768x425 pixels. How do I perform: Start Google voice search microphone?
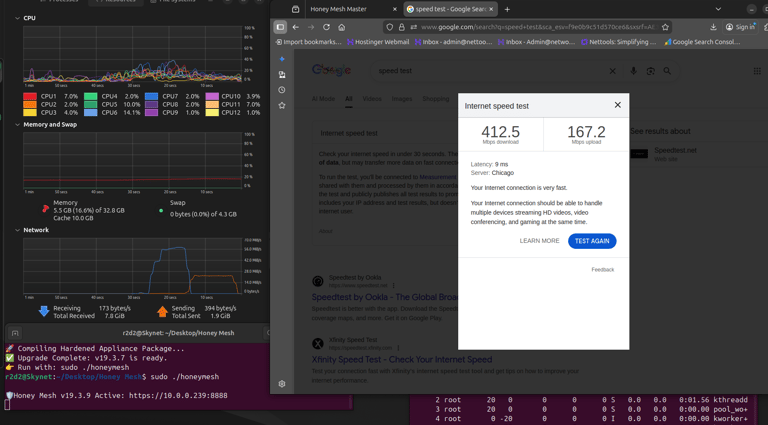633,71
